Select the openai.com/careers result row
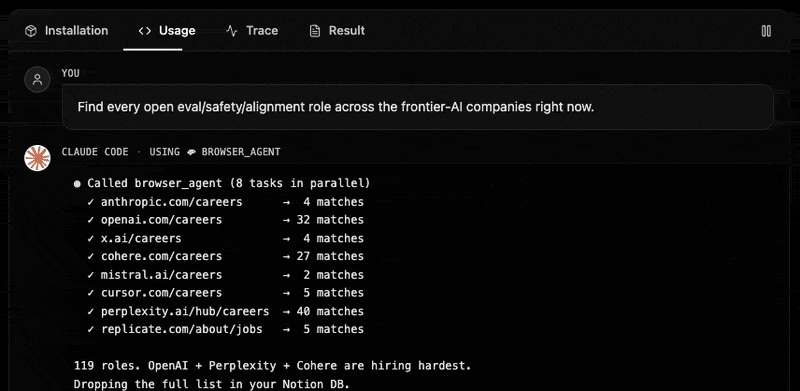 (226, 219)
